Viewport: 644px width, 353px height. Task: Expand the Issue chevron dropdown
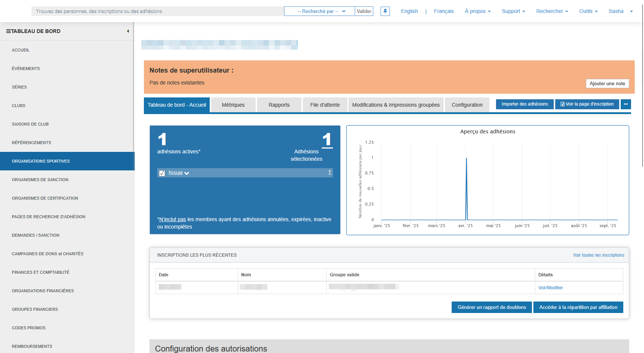(x=187, y=173)
